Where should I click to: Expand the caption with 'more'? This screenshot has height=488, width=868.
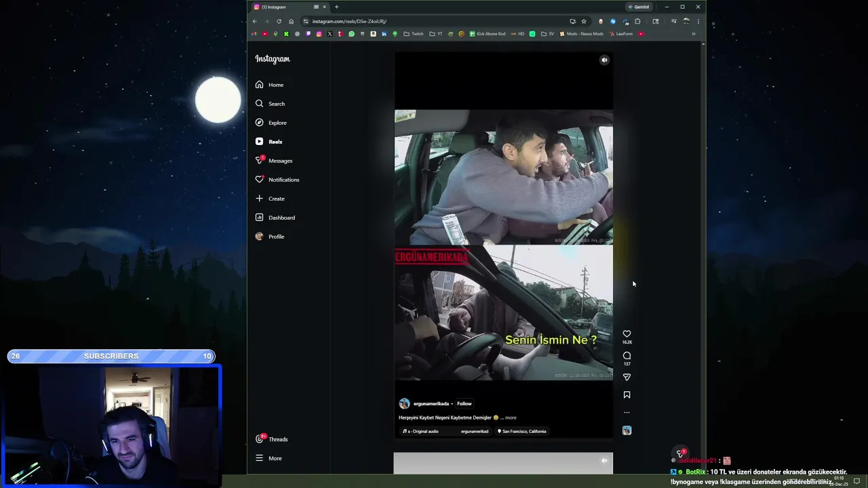[x=510, y=418]
